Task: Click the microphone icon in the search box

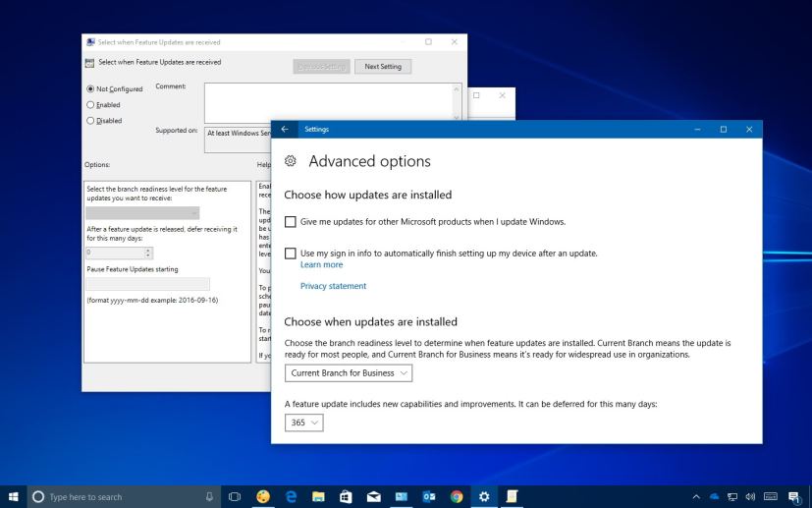Action: [x=209, y=496]
